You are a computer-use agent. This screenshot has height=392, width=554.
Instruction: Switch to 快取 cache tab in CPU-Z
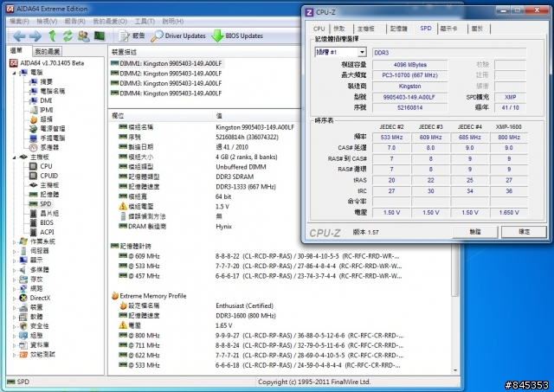point(339,29)
